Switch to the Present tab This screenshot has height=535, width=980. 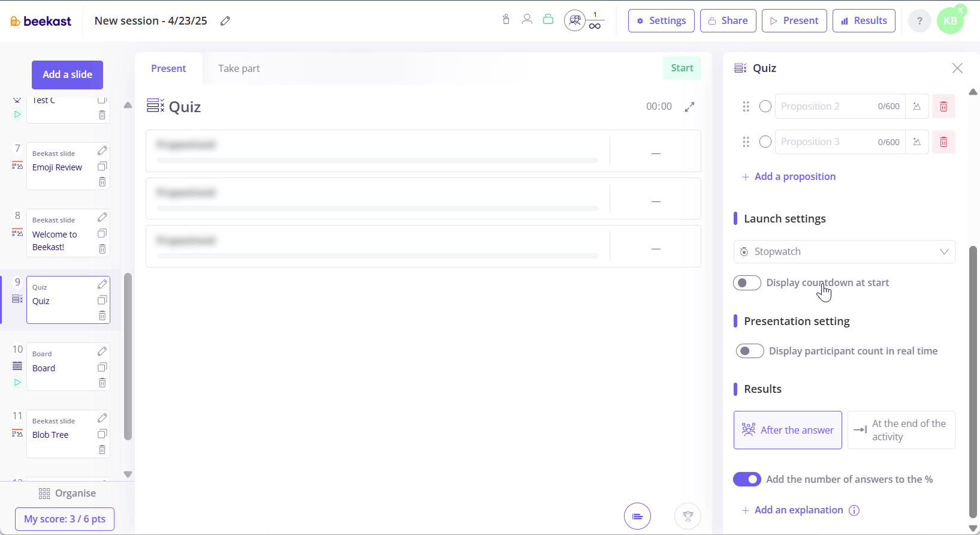pos(168,68)
